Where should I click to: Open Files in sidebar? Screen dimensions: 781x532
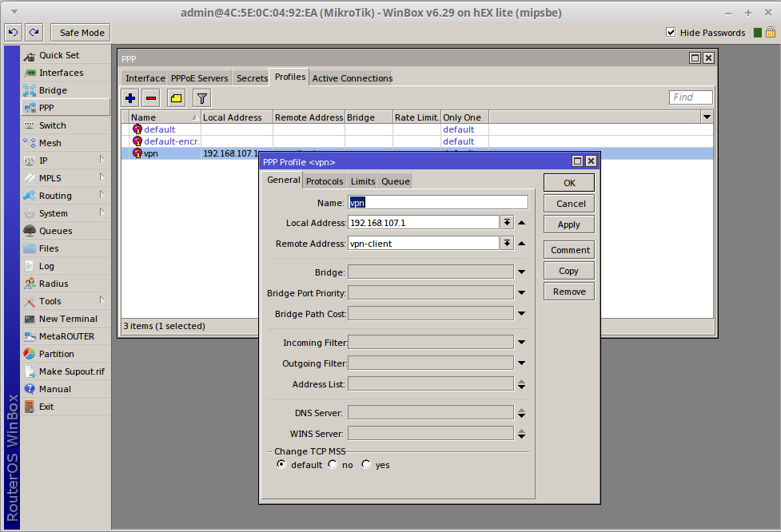(x=66, y=248)
